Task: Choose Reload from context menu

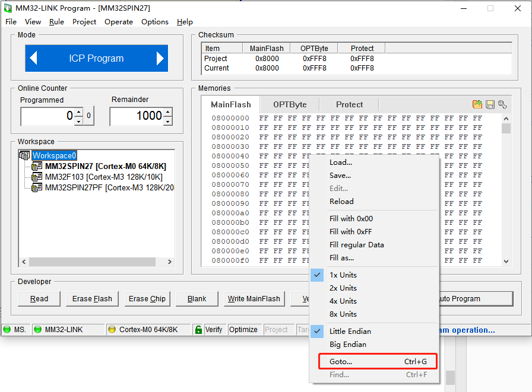Action: tap(374, 202)
